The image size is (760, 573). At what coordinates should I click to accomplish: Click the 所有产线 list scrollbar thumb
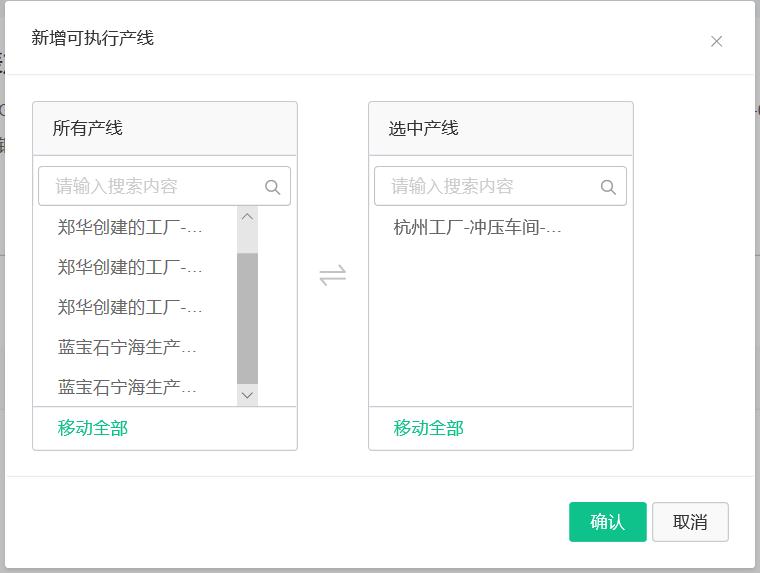coord(247,318)
